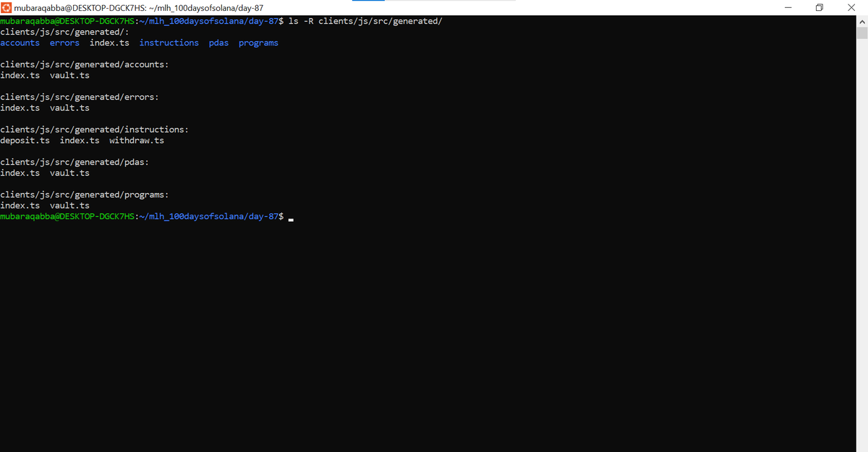Click the 'clients/js/src/generated/pdas:' header
This screenshot has height=452, width=868.
(x=75, y=162)
